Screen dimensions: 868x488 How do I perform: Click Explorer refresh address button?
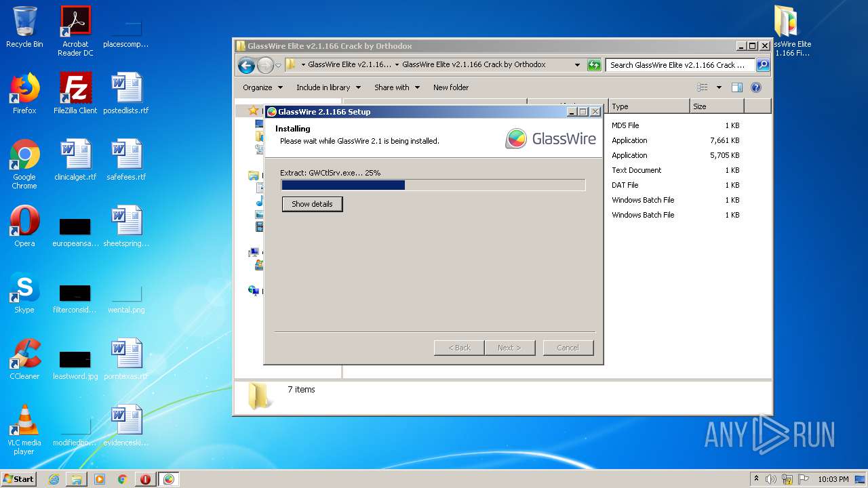[x=594, y=65]
